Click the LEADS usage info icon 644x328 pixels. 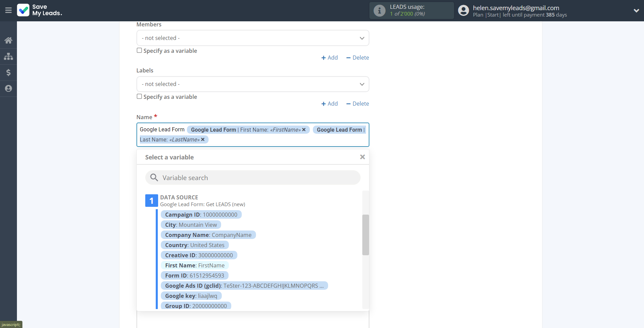pos(379,10)
